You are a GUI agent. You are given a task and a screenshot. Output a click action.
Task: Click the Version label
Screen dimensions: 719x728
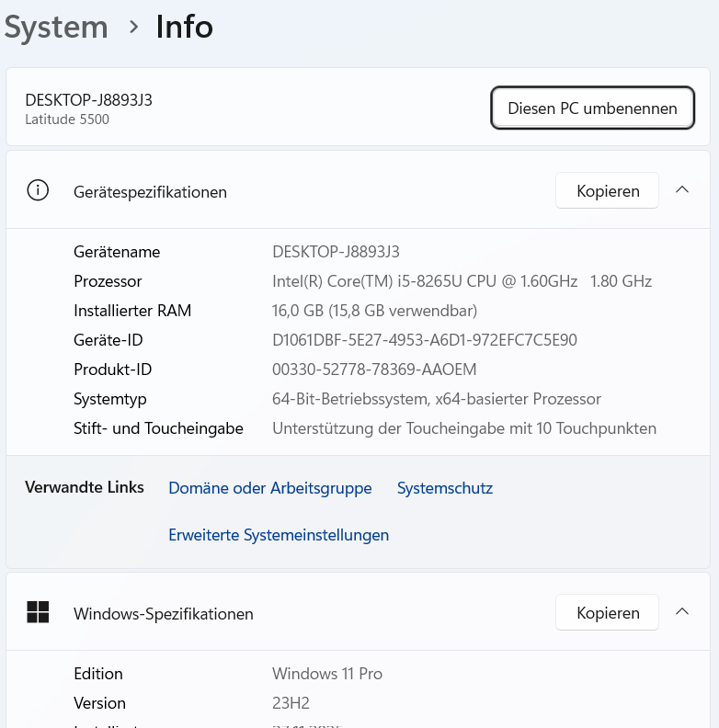[x=100, y=703]
